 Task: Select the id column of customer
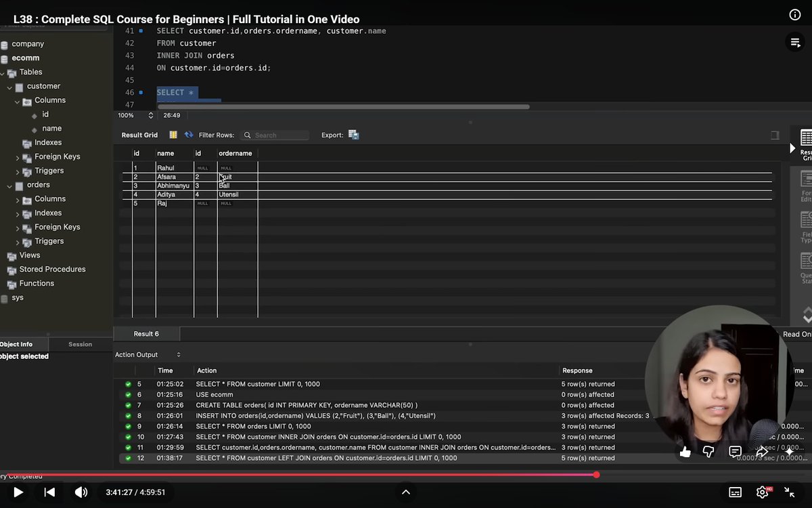point(45,114)
